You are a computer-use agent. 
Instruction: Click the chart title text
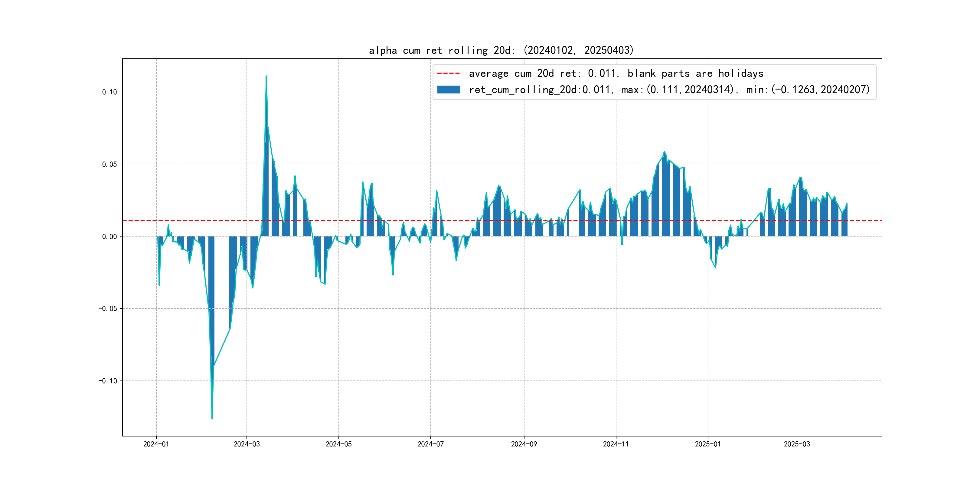pyautogui.click(x=501, y=50)
